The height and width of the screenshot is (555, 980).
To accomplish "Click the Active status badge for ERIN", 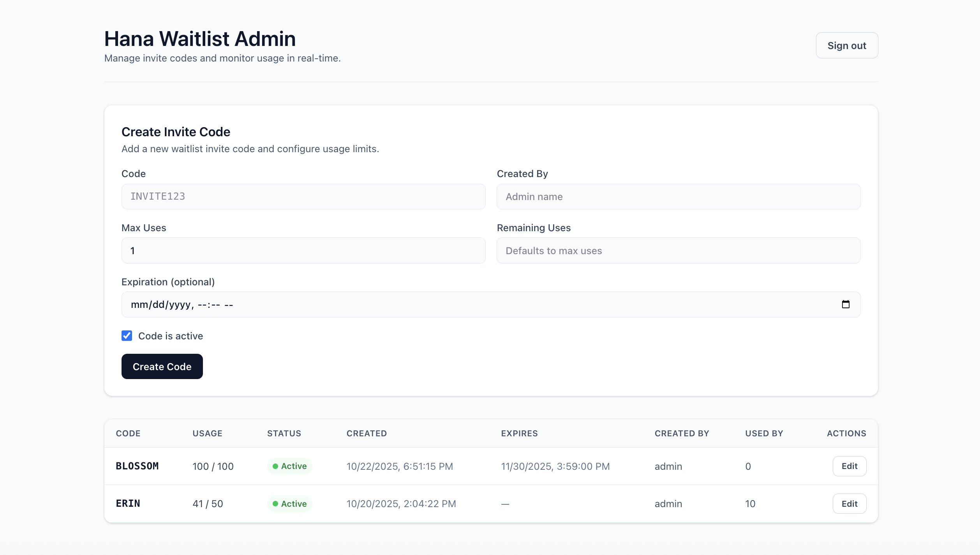I will [289, 503].
